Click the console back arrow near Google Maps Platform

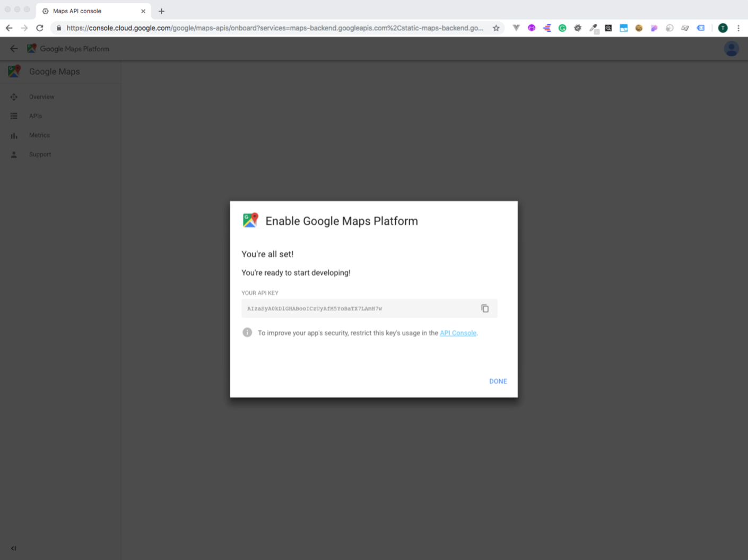click(x=14, y=49)
